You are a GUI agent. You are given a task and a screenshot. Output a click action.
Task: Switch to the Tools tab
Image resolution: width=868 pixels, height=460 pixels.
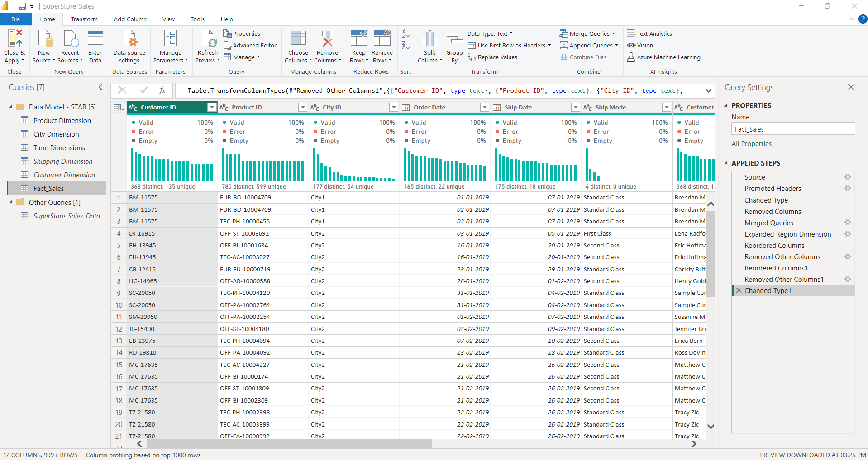197,19
